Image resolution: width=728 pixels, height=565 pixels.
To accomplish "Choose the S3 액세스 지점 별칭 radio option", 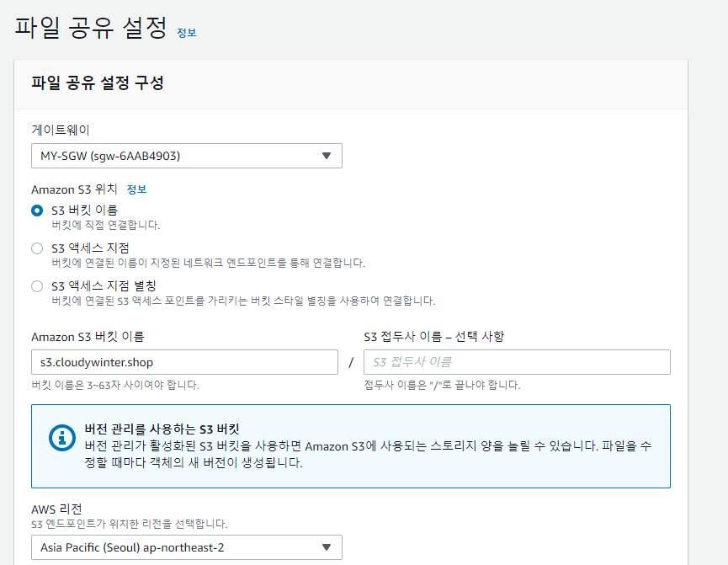I will 37,286.
